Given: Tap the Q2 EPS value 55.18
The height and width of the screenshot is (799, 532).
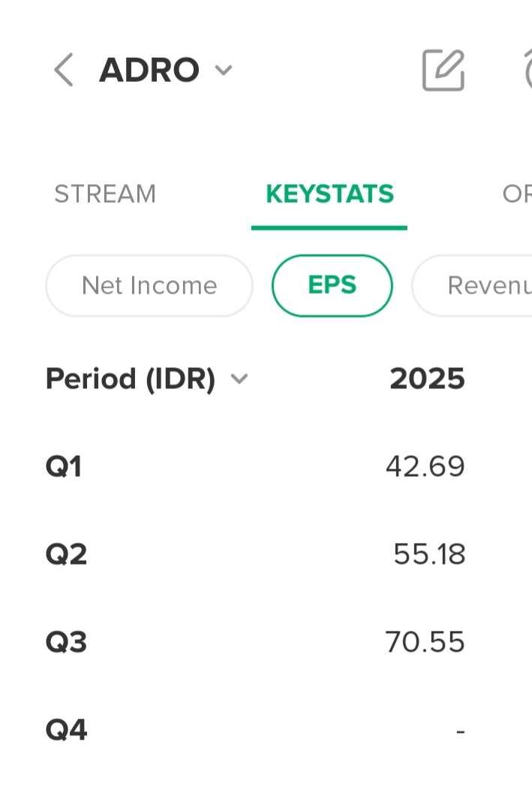Looking at the screenshot, I should tap(428, 555).
